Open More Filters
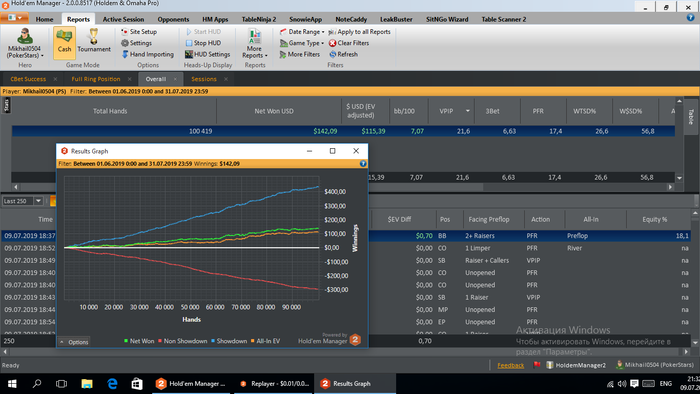Screen dimensions: 700x394 pyautogui.click(x=300, y=54)
